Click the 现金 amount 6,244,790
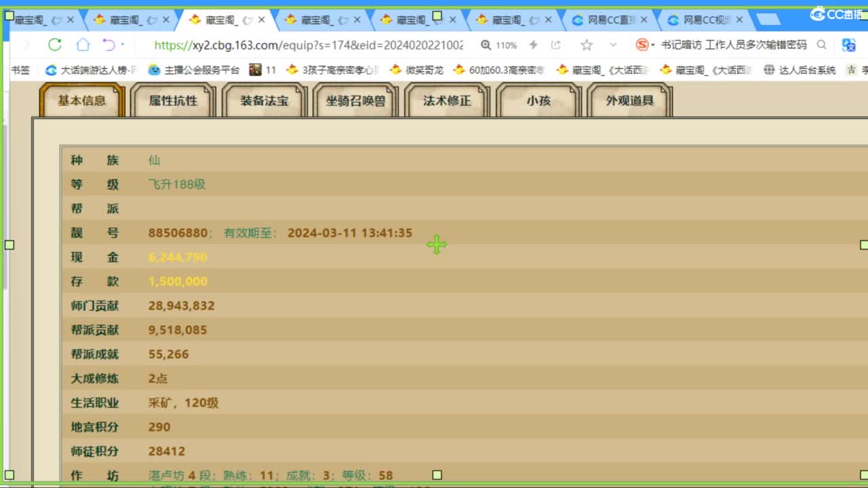The height and width of the screenshot is (488, 868). pos(178,257)
